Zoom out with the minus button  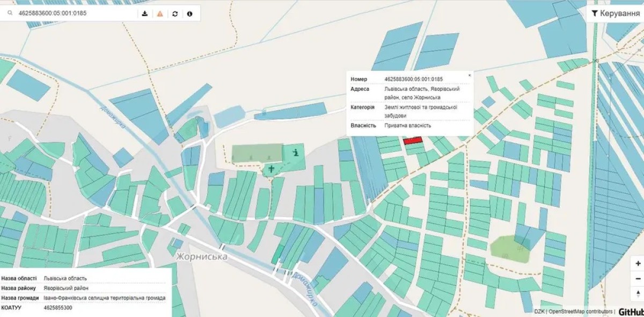click(x=638, y=279)
